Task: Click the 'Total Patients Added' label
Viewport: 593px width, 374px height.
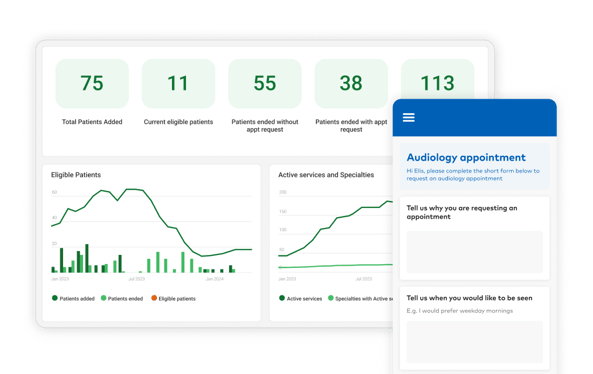Action: [92, 122]
